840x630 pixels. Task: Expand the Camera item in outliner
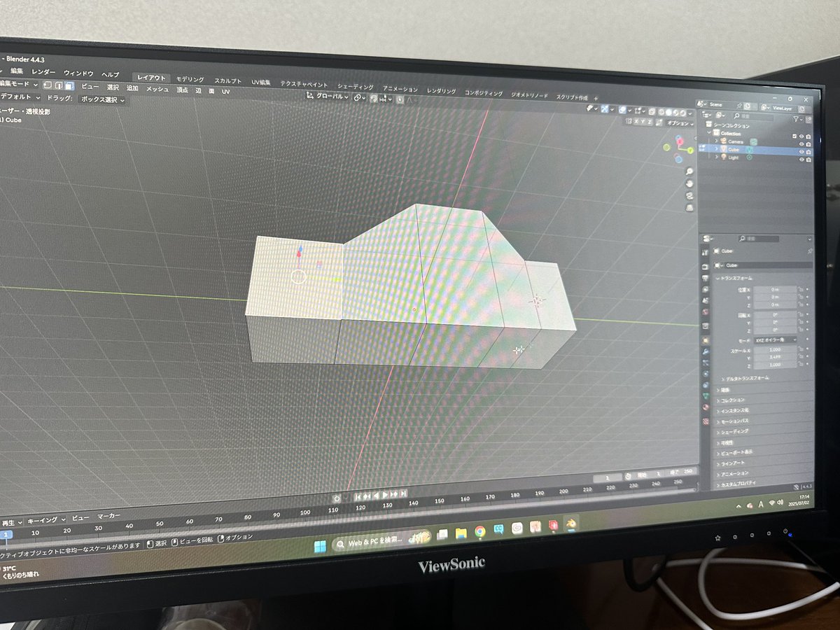pos(715,141)
